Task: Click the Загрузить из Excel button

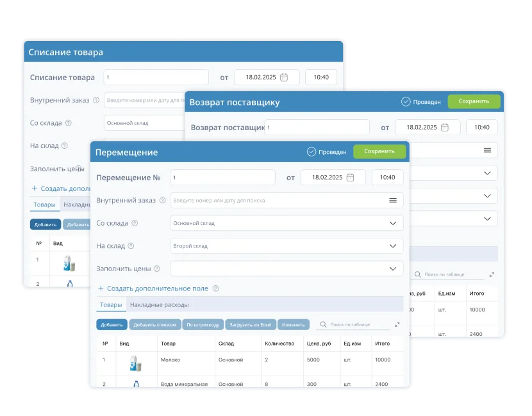Action: tap(250, 325)
